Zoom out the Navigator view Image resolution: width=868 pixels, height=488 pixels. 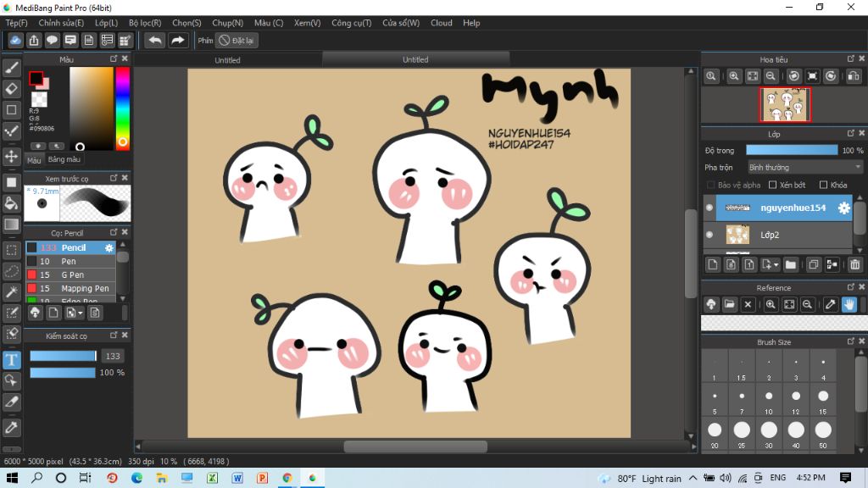(771, 76)
